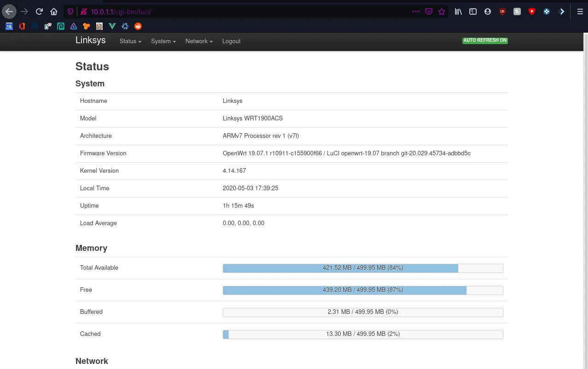Open uBlock Origin extension popup

click(x=502, y=11)
